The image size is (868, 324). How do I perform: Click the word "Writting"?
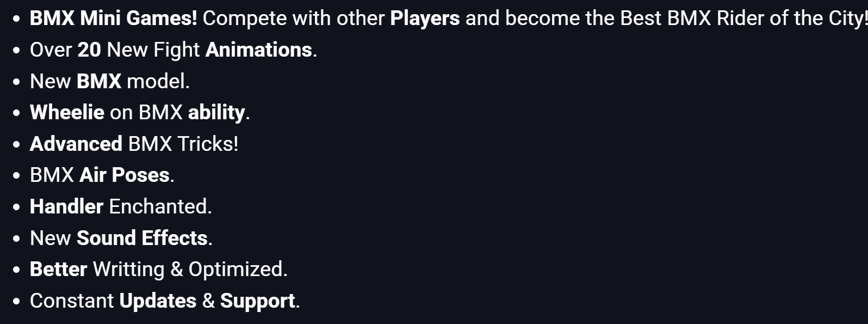pyautogui.click(x=128, y=270)
